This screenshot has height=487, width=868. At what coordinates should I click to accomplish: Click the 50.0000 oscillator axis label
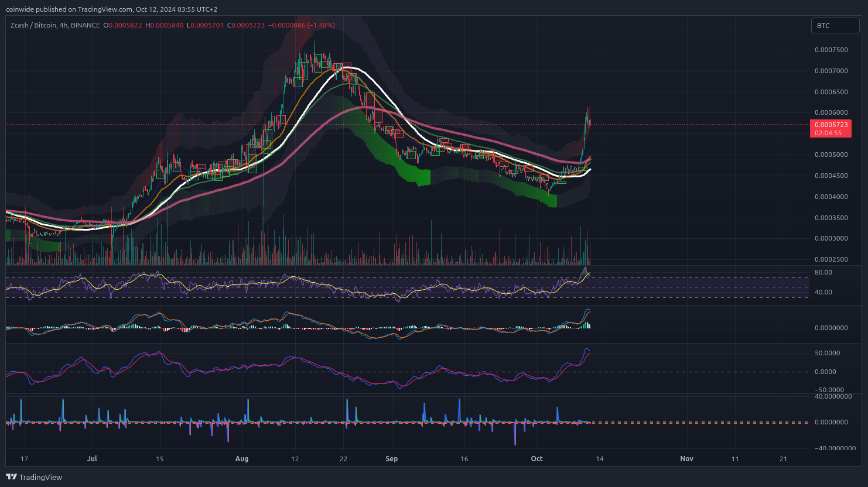point(827,353)
